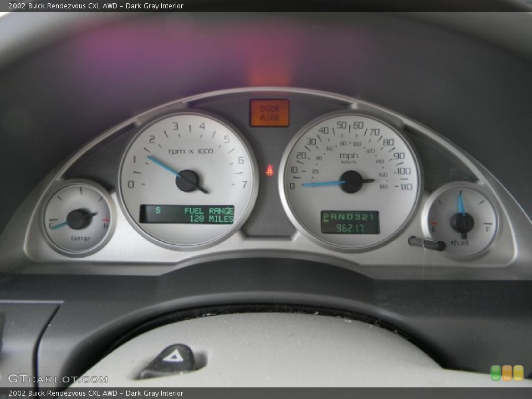Click the F mark on fuel gauge

(488, 229)
